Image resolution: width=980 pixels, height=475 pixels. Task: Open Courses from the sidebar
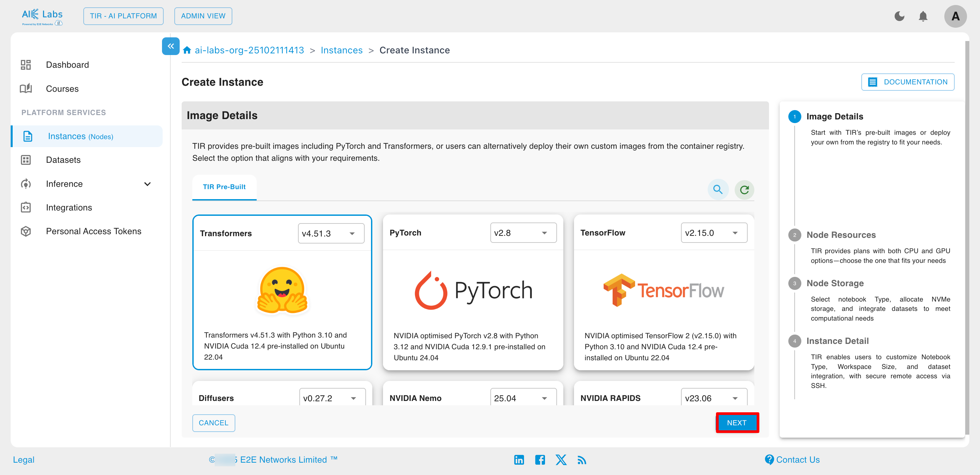[62, 89]
